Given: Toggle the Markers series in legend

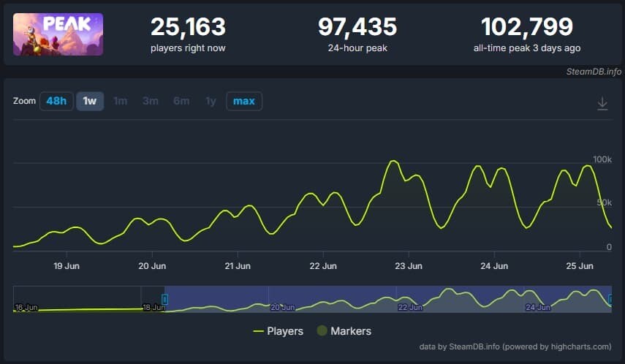Looking at the screenshot, I should pyautogui.click(x=344, y=331).
